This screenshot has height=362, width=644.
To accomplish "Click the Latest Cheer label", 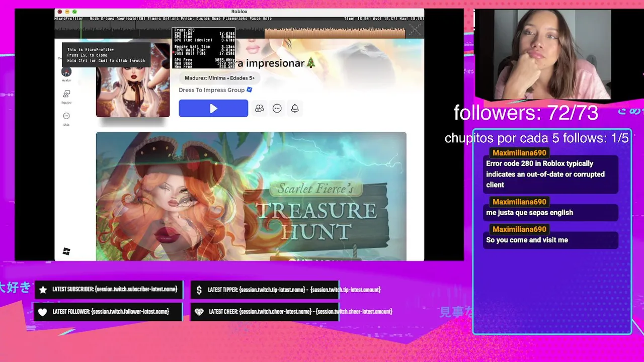I will 300,312.
